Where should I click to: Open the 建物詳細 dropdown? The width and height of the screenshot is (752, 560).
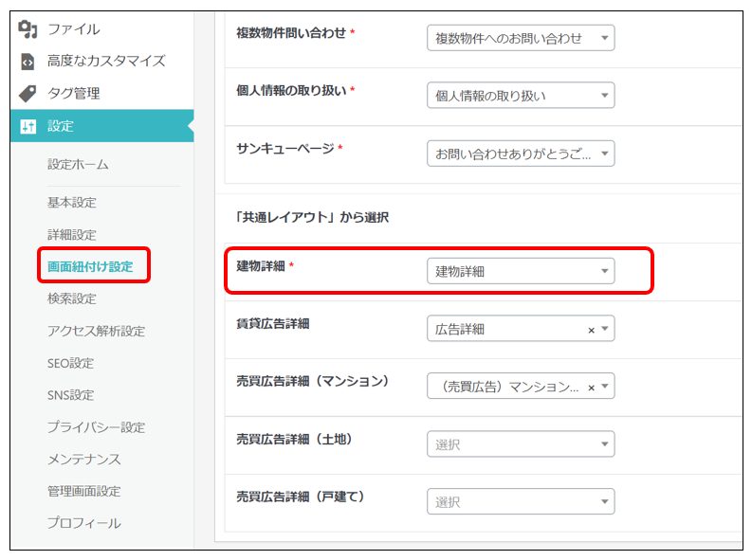[x=521, y=271]
